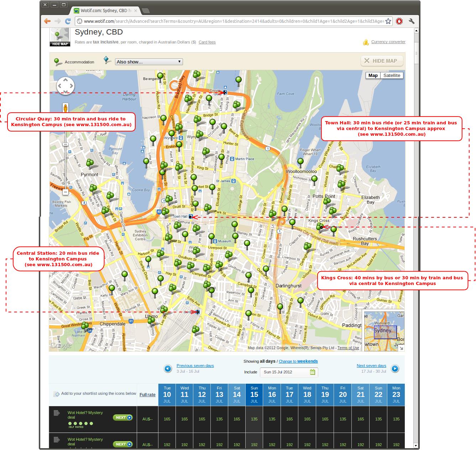The width and height of the screenshot is (476, 450).
Task: Click the Terms of Use map link
Action: [x=348, y=348]
